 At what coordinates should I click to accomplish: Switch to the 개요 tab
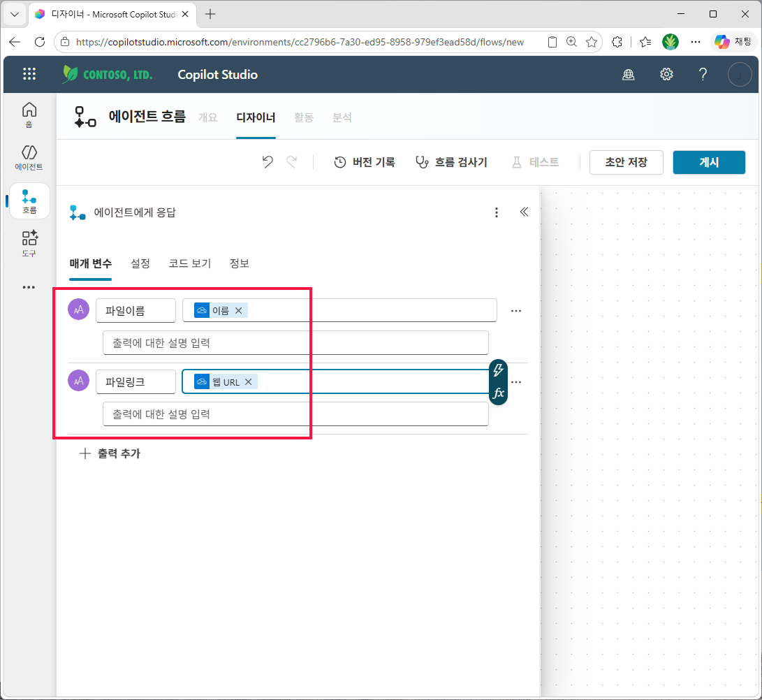pyautogui.click(x=207, y=117)
